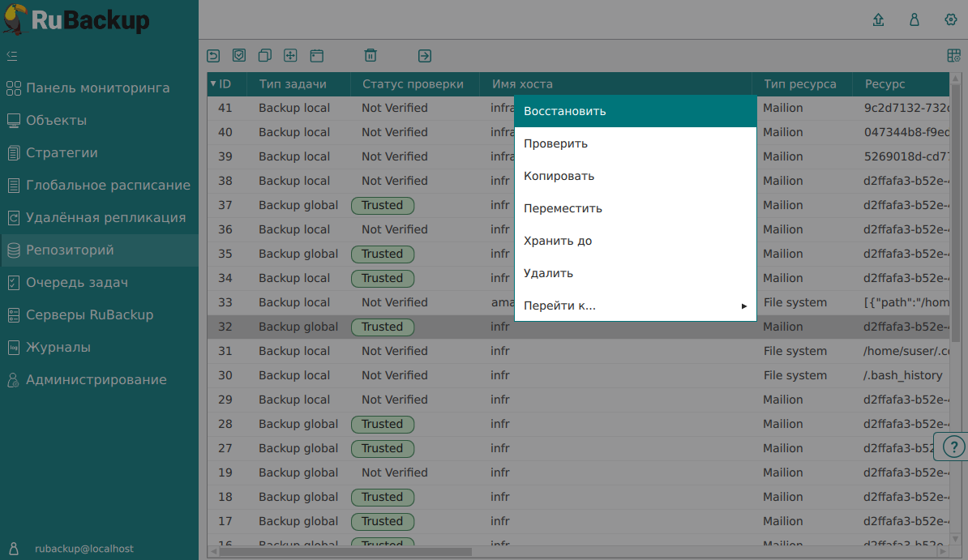Click the restore toolbar icon
Screen dimensions: 968x560
pos(213,56)
